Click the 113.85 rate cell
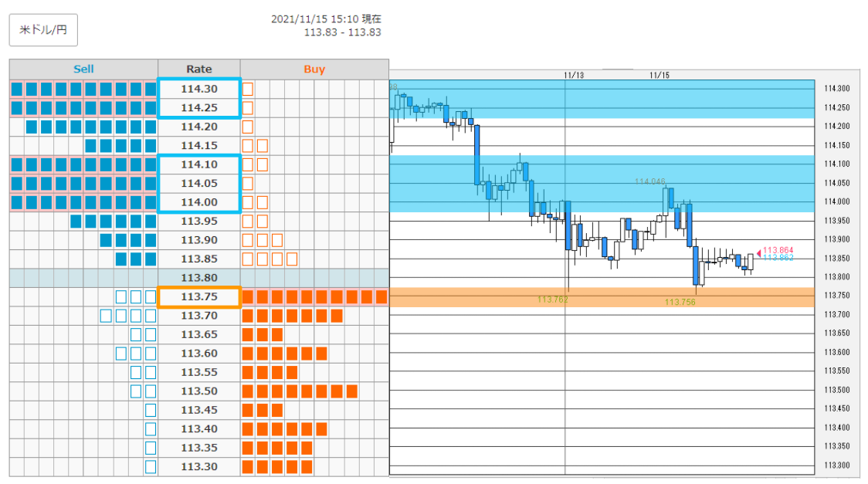The width and height of the screenshot is (868, 484). coord(199,259)
